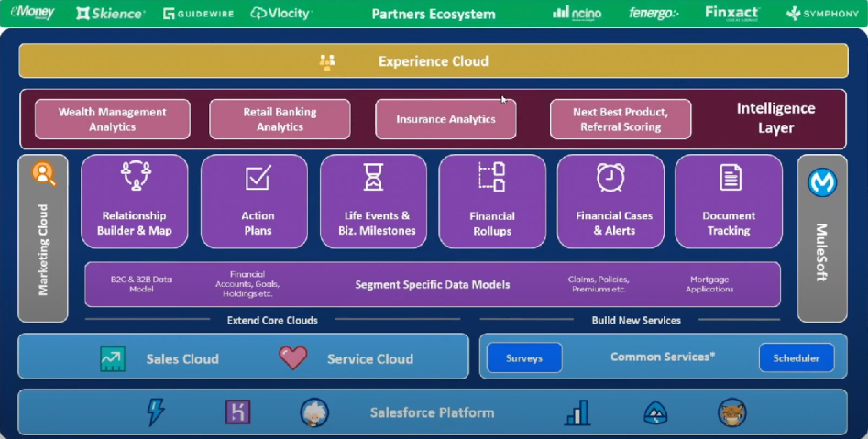This screenshot has width=868, height=439.
Task: Select the Wealth Management Analytics box
Action: 113,119
